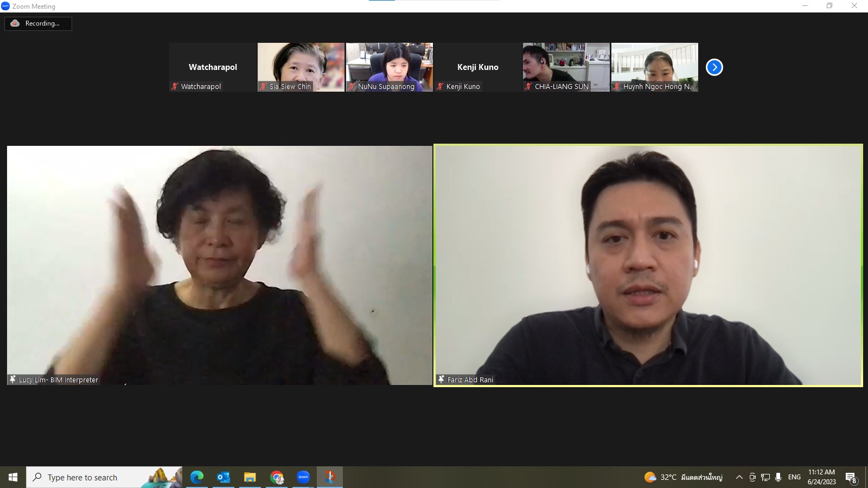
Task: Open Microsoft Edge from the taskbar
Action: [x=196, y=477]
